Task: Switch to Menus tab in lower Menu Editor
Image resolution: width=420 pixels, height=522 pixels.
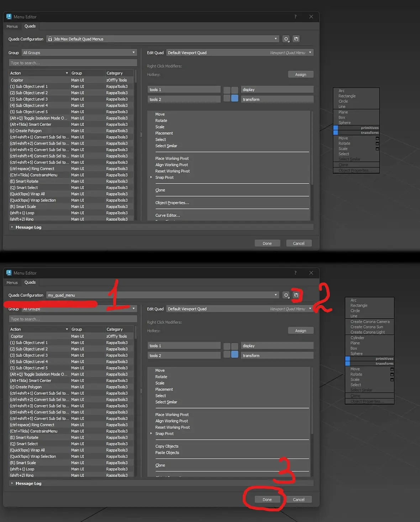Action: pyautogui.click(x=12, y=282)
